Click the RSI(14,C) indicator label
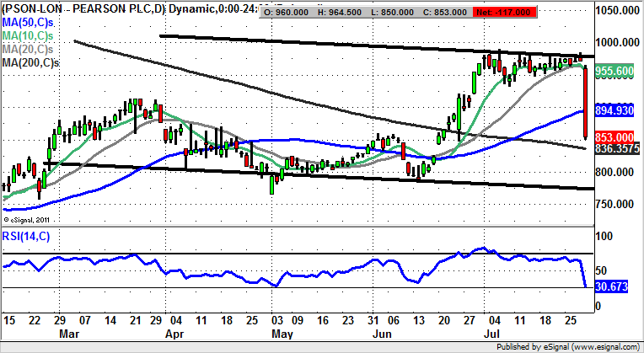The width and height of the screenshot is (644, 353). point(26,237)
